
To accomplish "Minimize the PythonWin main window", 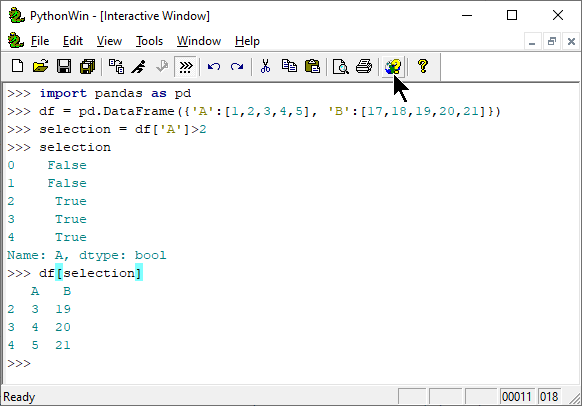I will click(x=467, y=16).
